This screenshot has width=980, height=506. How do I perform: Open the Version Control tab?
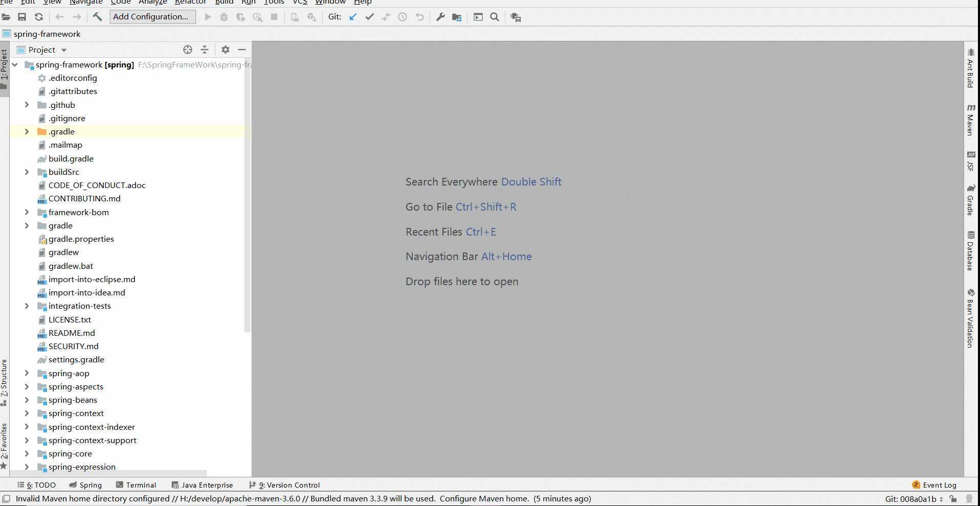(x=284, y=485)
